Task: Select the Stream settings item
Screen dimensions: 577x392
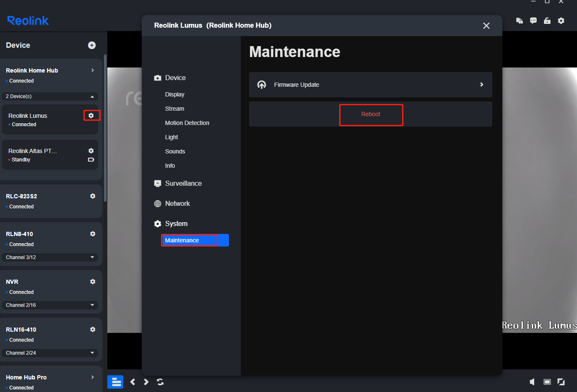Action: (x=174, y=109)
